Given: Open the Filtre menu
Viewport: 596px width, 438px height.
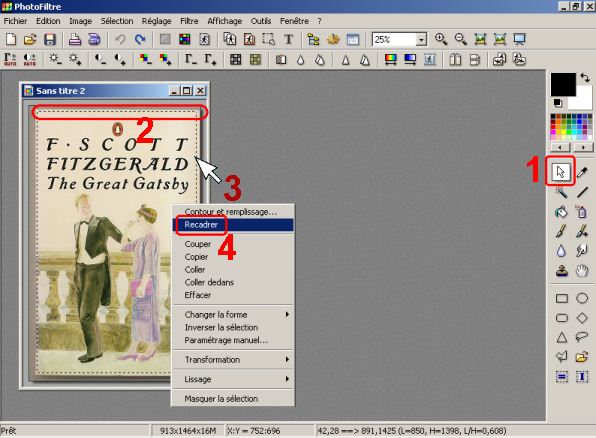Looking at the screenshot, I should (189, 21).
